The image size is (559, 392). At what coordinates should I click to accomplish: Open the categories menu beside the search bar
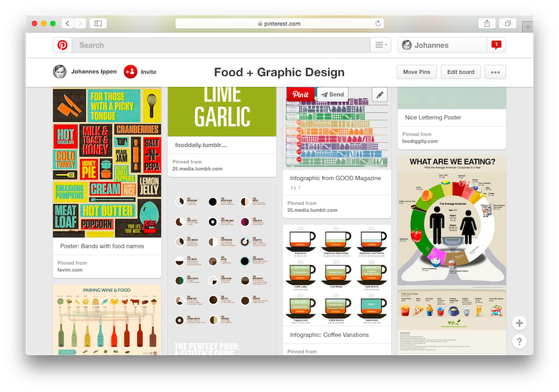[x=381, y=45]
